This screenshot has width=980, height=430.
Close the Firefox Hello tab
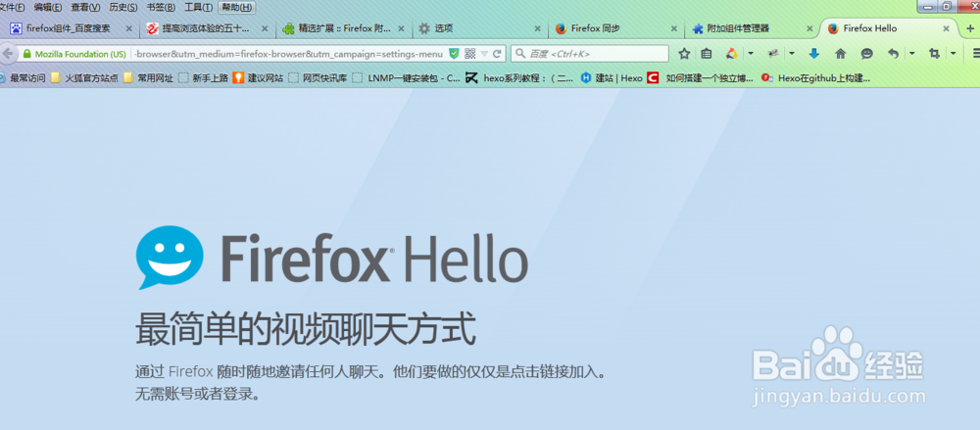947,28
